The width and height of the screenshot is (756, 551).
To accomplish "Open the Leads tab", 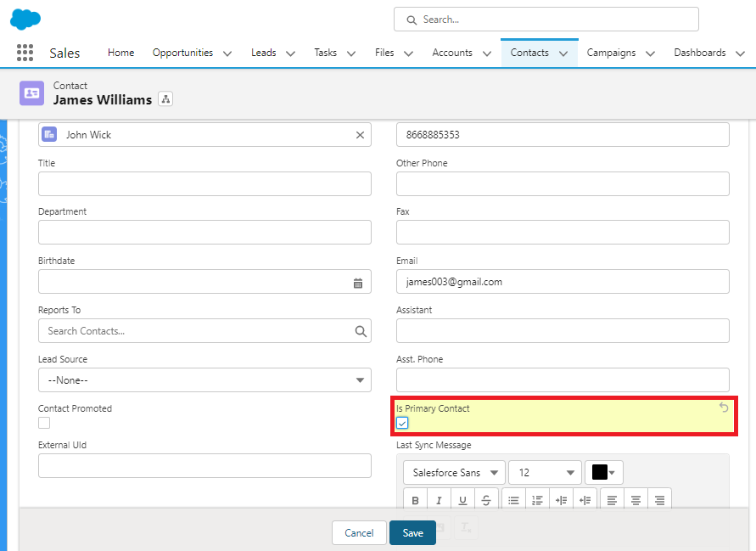I will point(264,53).
